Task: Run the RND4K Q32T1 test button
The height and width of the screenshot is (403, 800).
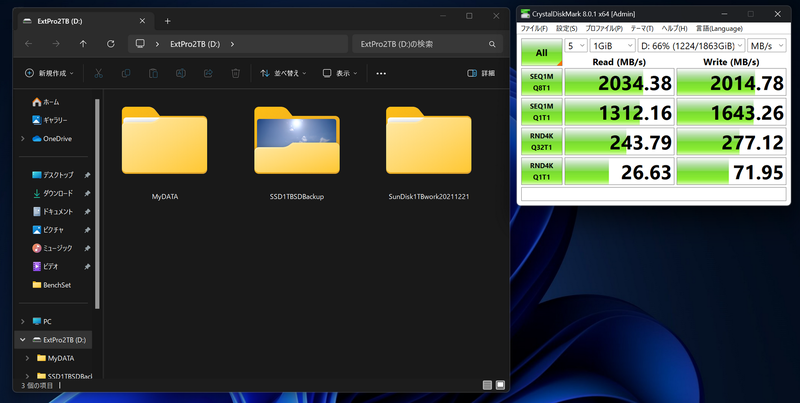Action: (x=540, y=142)
